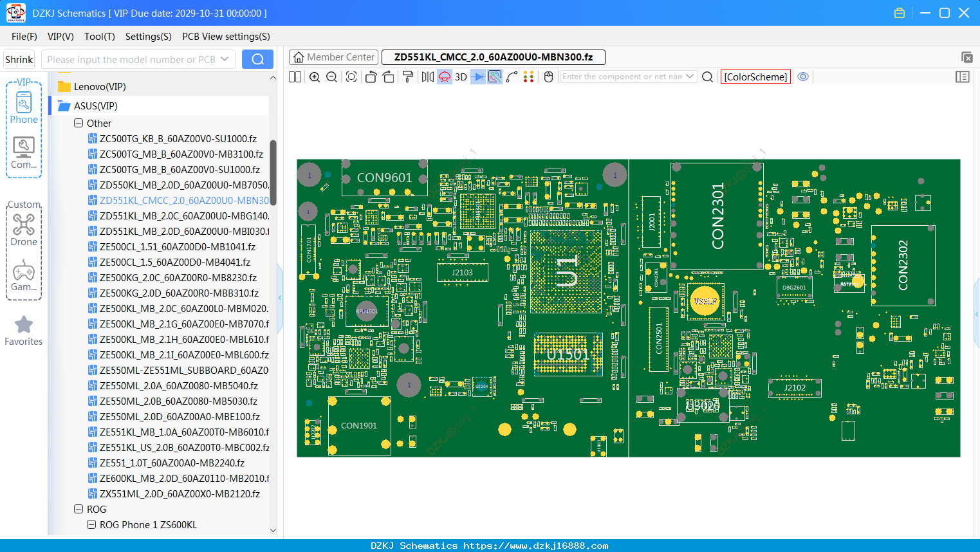Click the blue search button
The width and height of the screenshot is (980, 552).
tap(257, 59)
